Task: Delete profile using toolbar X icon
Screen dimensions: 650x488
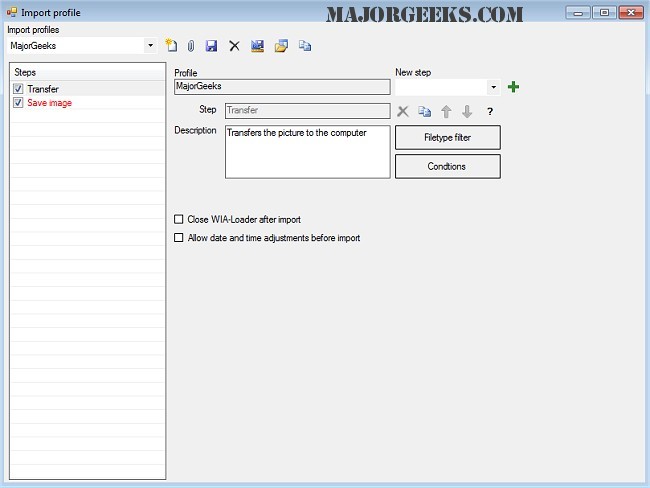Action: [x=234, y=46]
